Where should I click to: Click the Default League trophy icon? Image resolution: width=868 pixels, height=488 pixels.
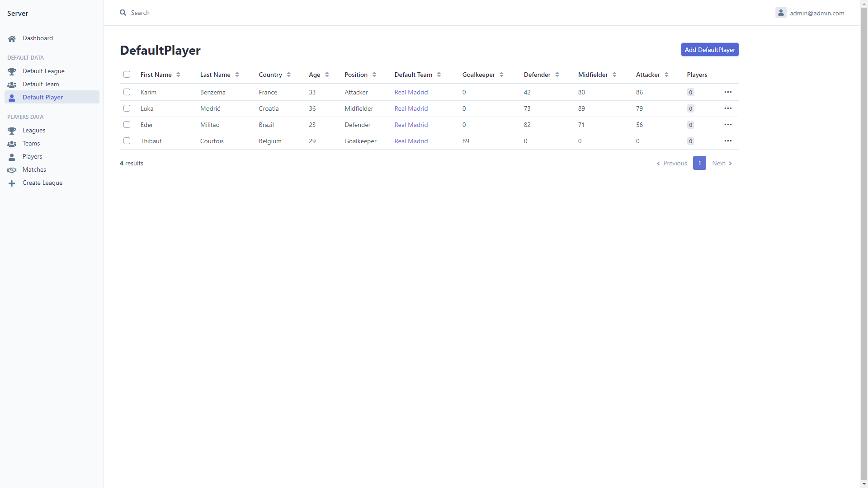pos(12,71)
